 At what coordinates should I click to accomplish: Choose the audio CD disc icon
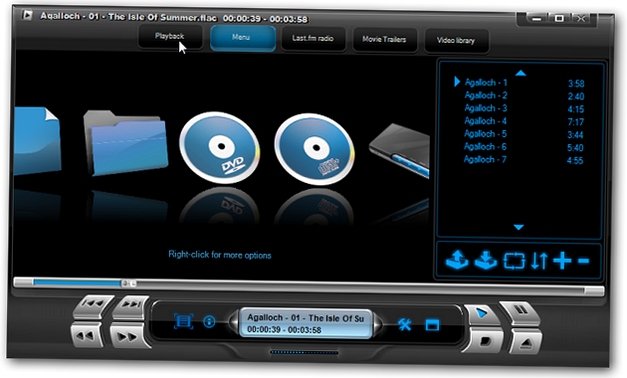tap(314, 149)
